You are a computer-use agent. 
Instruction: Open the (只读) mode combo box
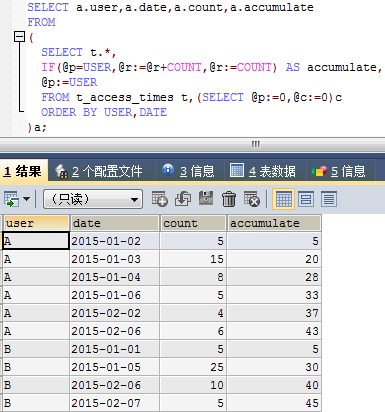(x=93, y=199)
